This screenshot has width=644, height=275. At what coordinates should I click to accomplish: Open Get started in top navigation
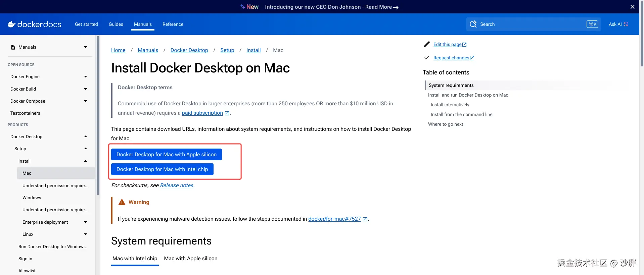(86, 24)
